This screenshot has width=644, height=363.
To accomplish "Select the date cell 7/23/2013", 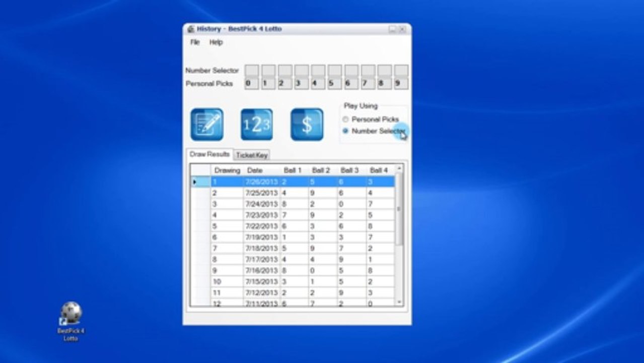I will click(x=261, y=215).
